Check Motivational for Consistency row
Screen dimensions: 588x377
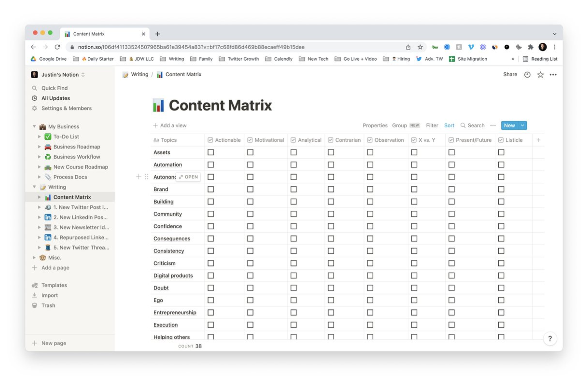[x=250, y=251]
